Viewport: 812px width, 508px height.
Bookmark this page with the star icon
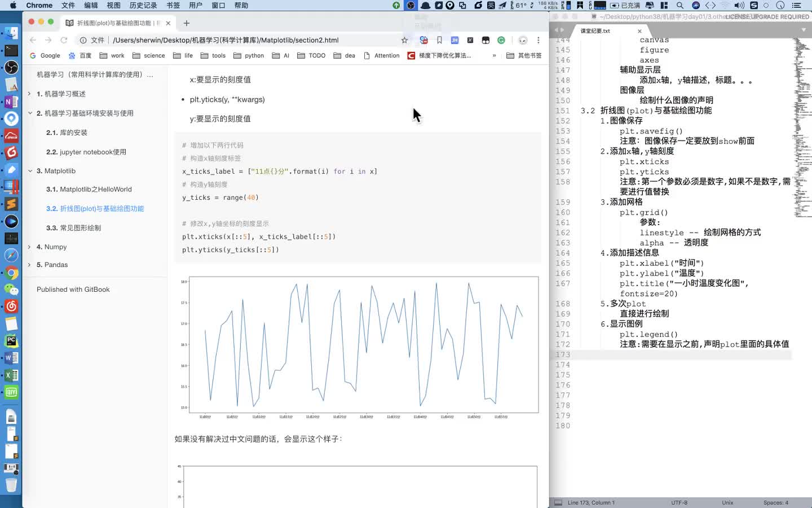coord(404,40)
